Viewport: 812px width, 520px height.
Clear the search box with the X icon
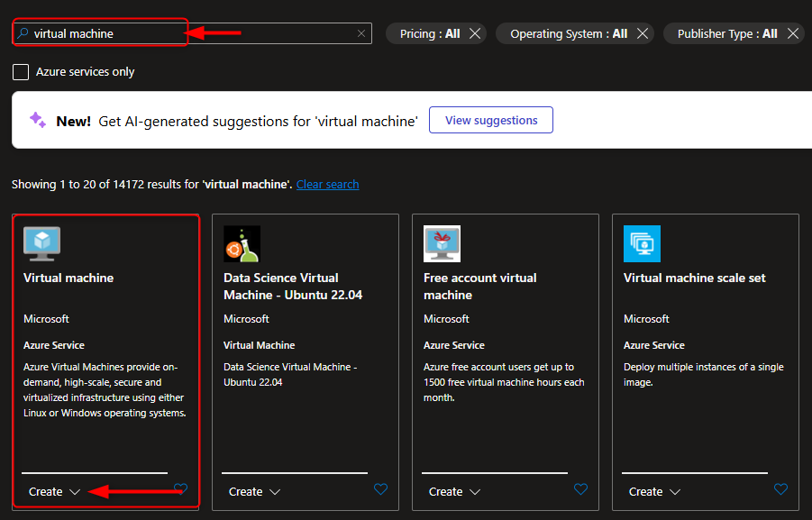(x=360, y=32)
